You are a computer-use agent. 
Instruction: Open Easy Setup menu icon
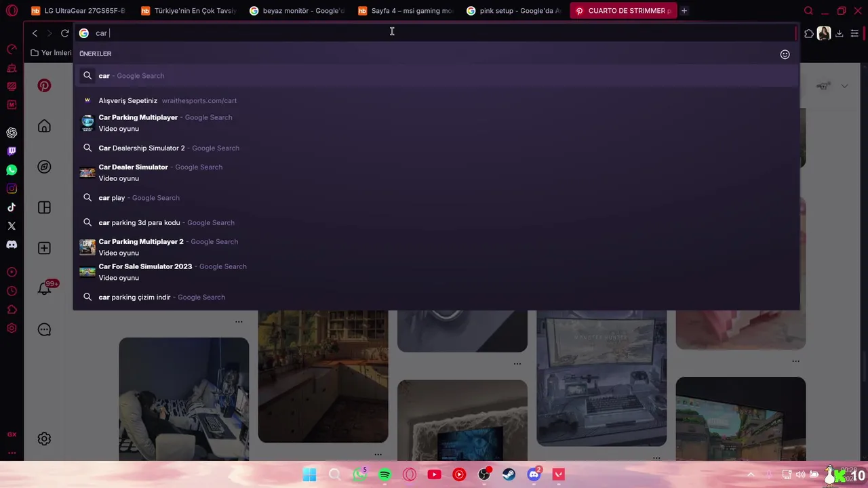pos(854,33)
